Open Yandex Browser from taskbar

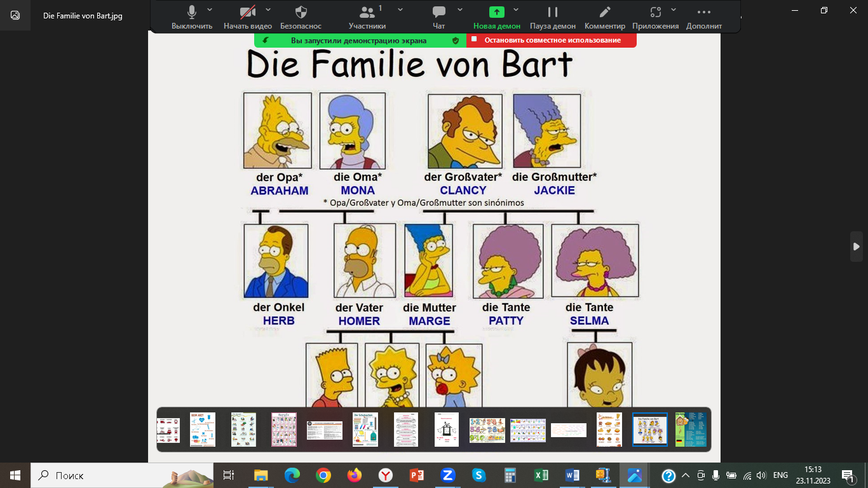(x=385, y=475)
